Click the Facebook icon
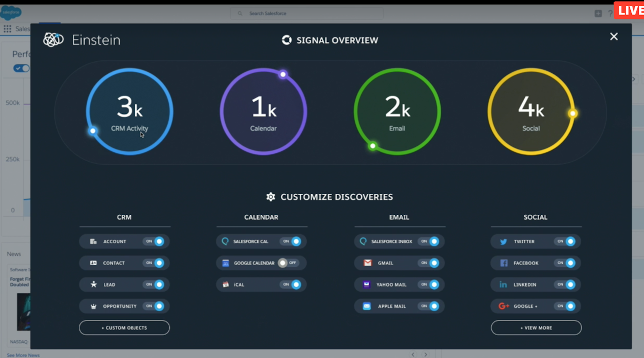 coord(504,263)
